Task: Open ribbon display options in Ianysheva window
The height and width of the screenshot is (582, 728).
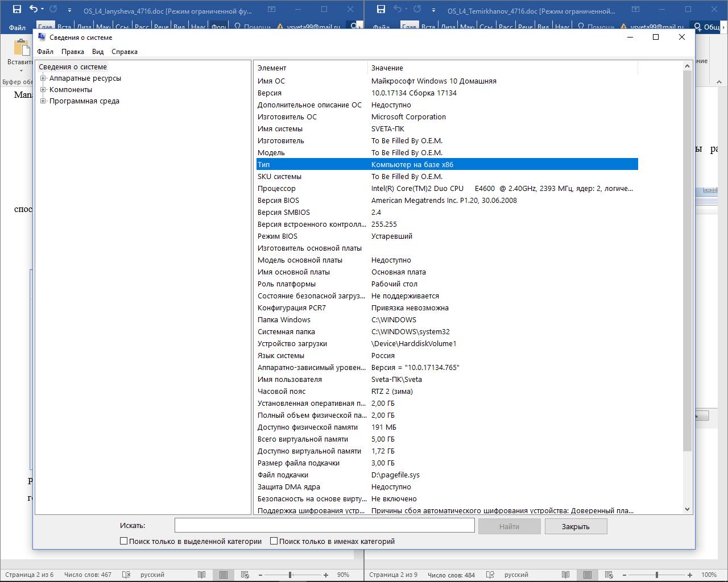Action: [272, 9]
